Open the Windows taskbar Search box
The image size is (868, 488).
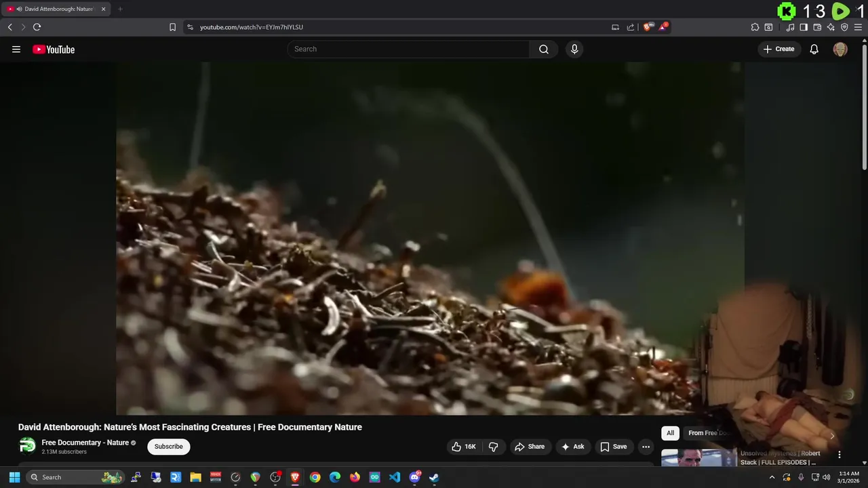tap(76, 477)
